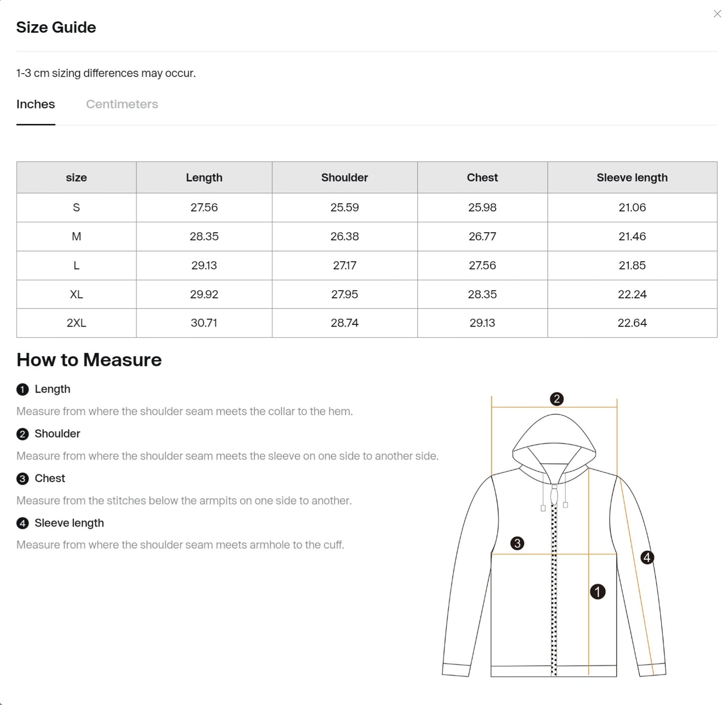Click the Chest measurement marker 3 on diagram

tap(517, 543)
